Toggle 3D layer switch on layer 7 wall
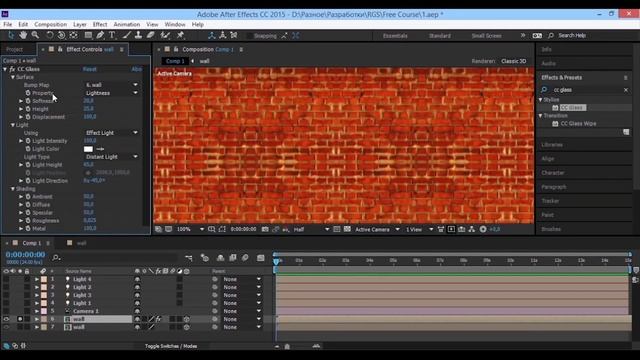 [187, 327]
